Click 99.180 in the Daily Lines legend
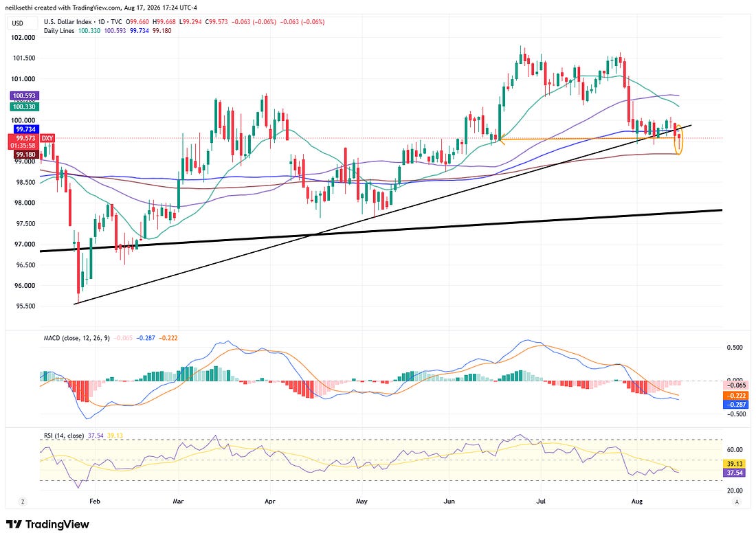The height and width of the screenshot is (540, 756). 162,30
